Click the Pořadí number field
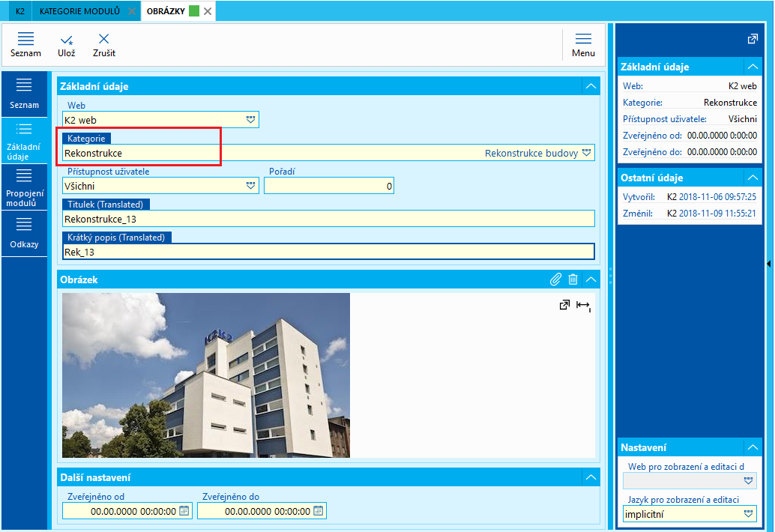 (x=329, y=186)
